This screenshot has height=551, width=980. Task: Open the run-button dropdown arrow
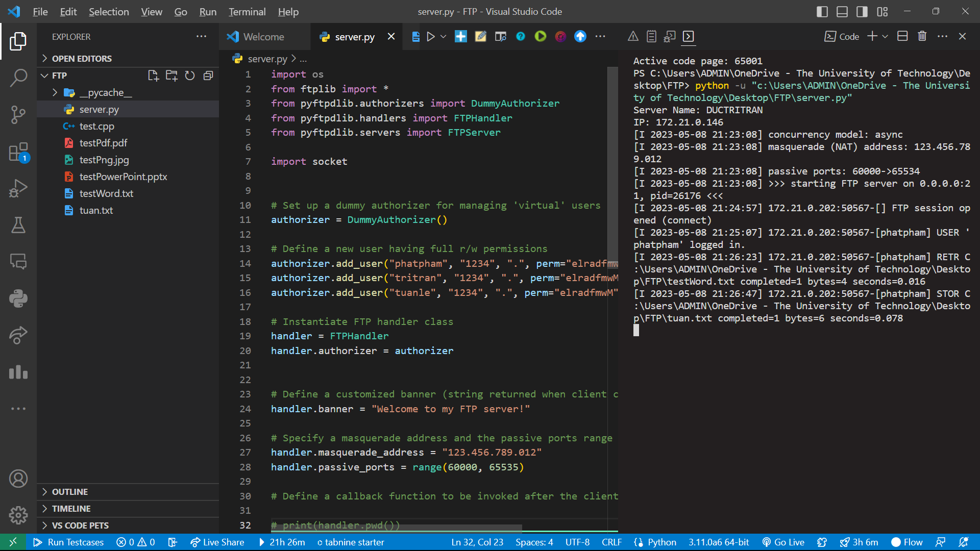point(444,36)
